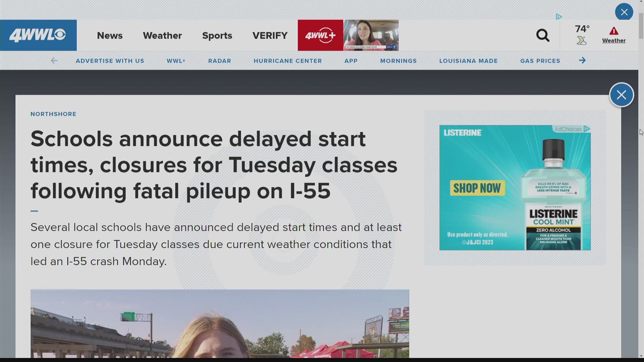The height and width of the screenshot is (362, 644).
Task: Click the Sports menu item
Action: coord(217,35)
